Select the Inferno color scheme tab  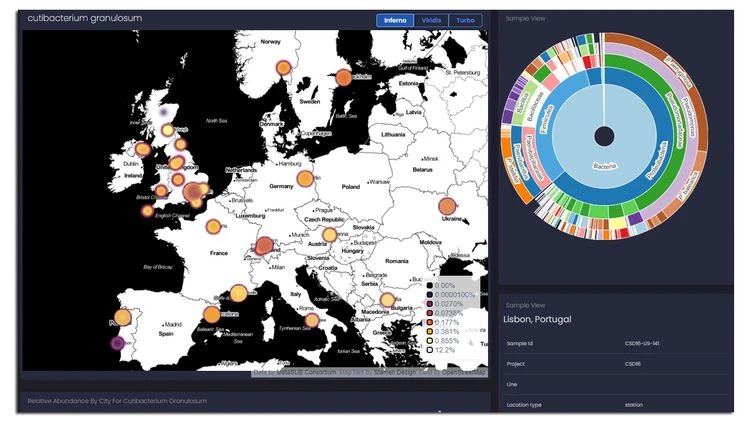[x=395, y=20]
